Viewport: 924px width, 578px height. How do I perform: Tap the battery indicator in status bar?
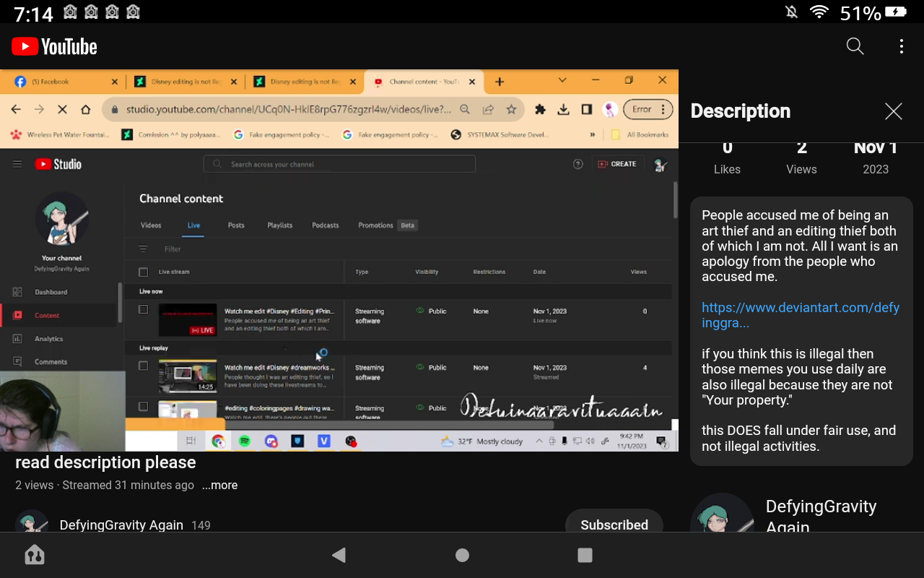coord(895,12)
